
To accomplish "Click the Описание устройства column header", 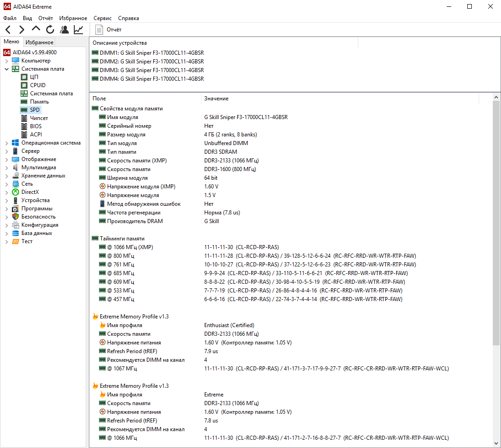I will click(224, 43).
